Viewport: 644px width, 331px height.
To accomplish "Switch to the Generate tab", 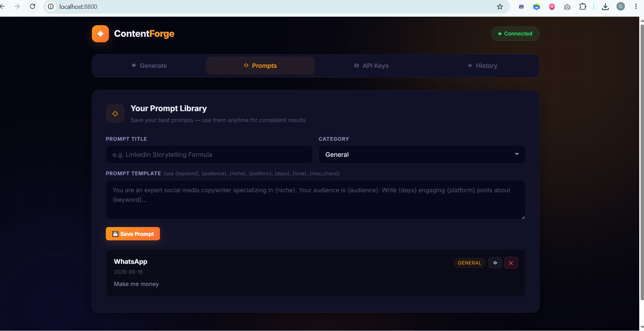I will coord(149,66).
